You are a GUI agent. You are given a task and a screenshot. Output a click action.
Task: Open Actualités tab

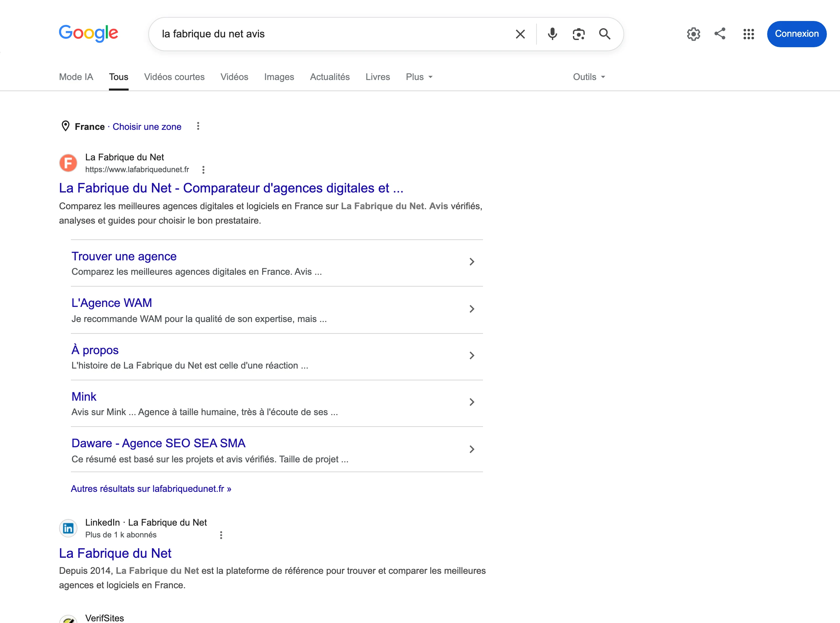click(x=330, y=77)
